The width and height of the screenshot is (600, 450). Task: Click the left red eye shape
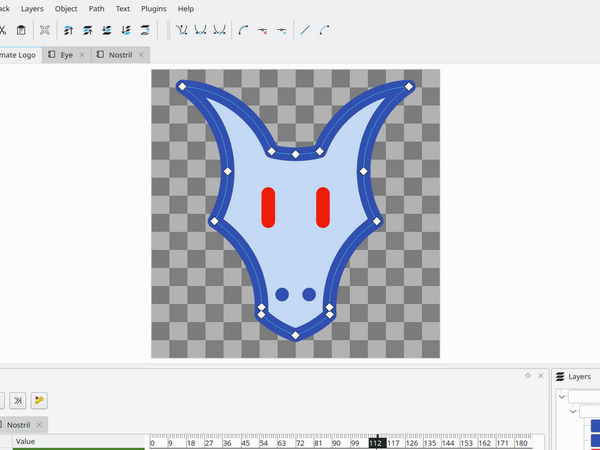268,206
